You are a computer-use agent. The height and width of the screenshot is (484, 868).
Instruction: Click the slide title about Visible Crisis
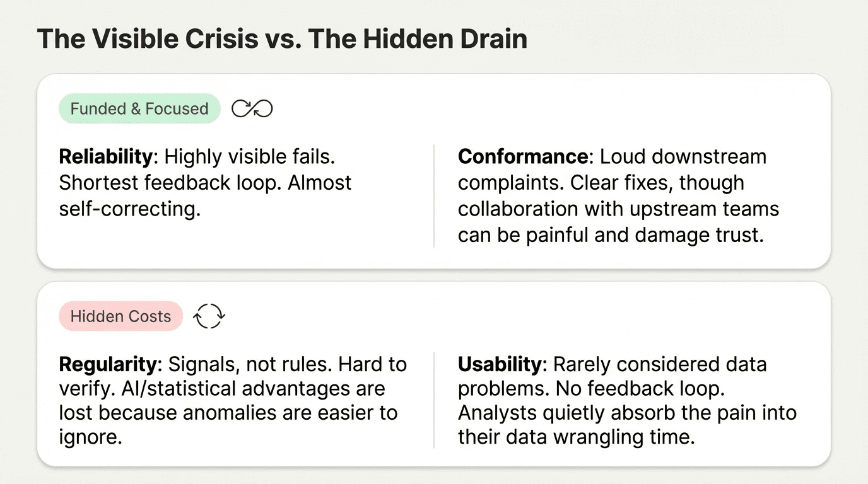(282, 39)
